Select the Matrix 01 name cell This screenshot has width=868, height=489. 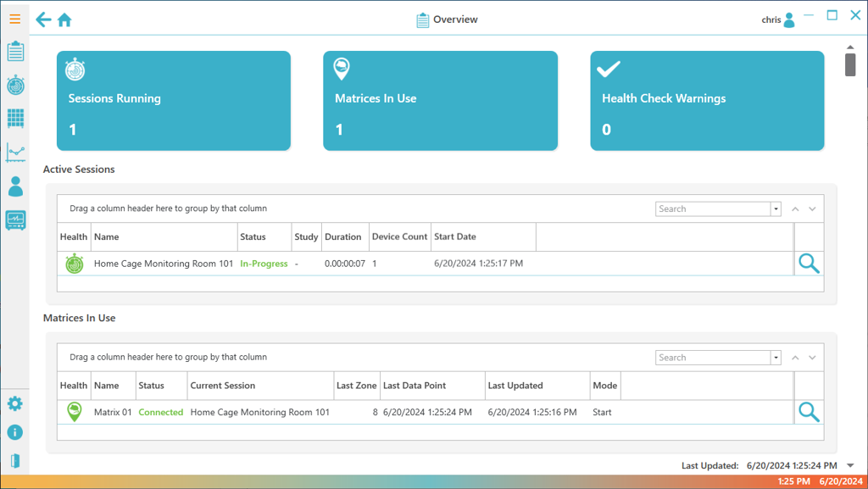pyautogui.click(x=113, y=413)
